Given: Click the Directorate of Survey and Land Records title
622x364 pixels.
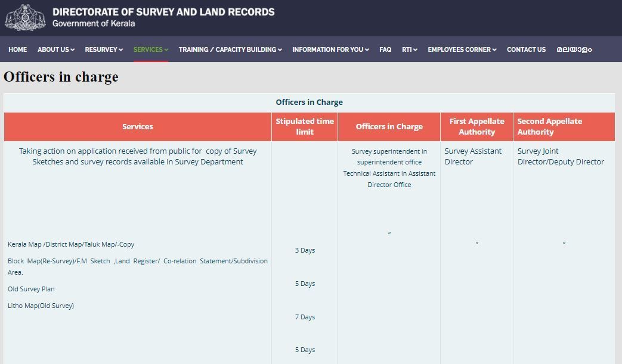Looking at the screenshot, I should click(163, 12).
